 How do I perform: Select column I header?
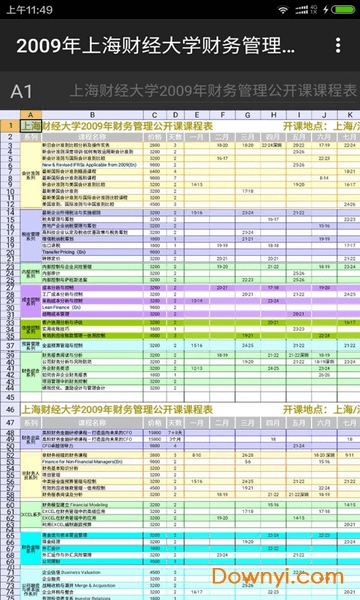pos(298,115)
